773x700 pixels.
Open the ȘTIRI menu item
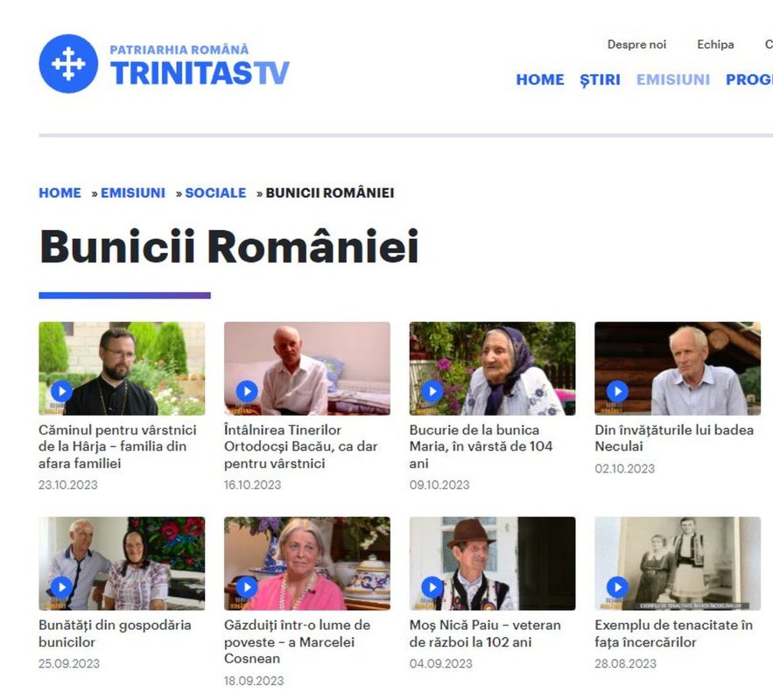(600, 80)
